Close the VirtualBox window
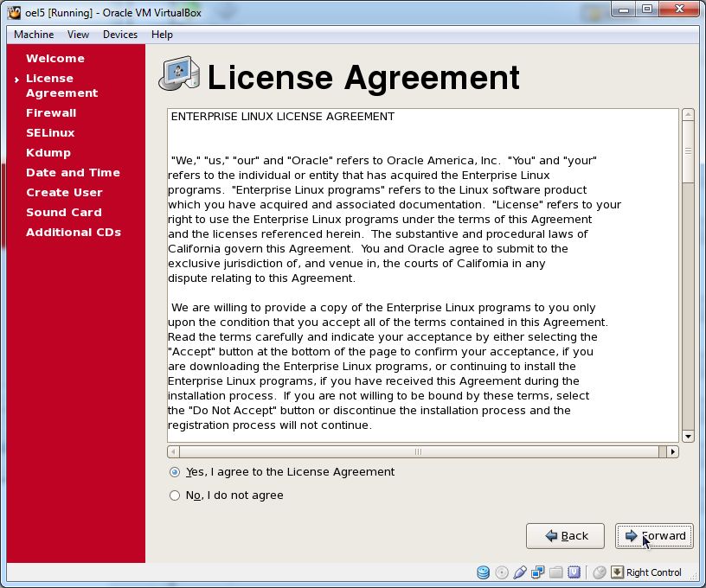This screenshot has height=588, width=706. point(679,10)
